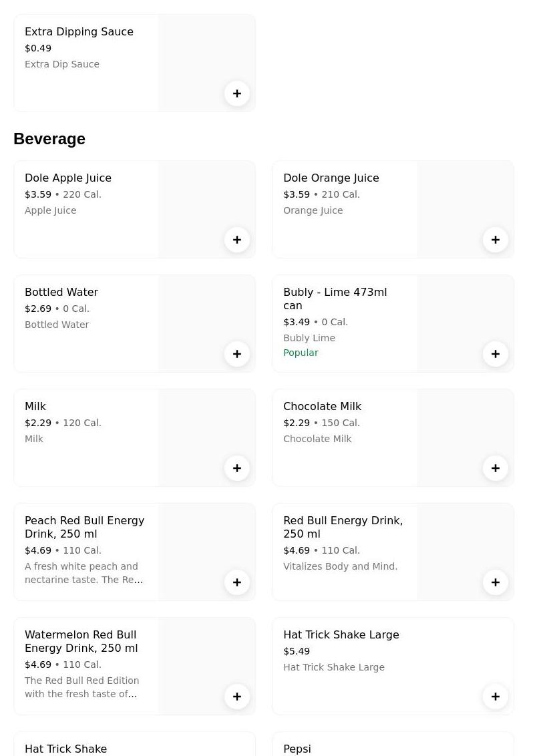Add Bottled Water to the order
537x756 pixels.
pos(237,354)
